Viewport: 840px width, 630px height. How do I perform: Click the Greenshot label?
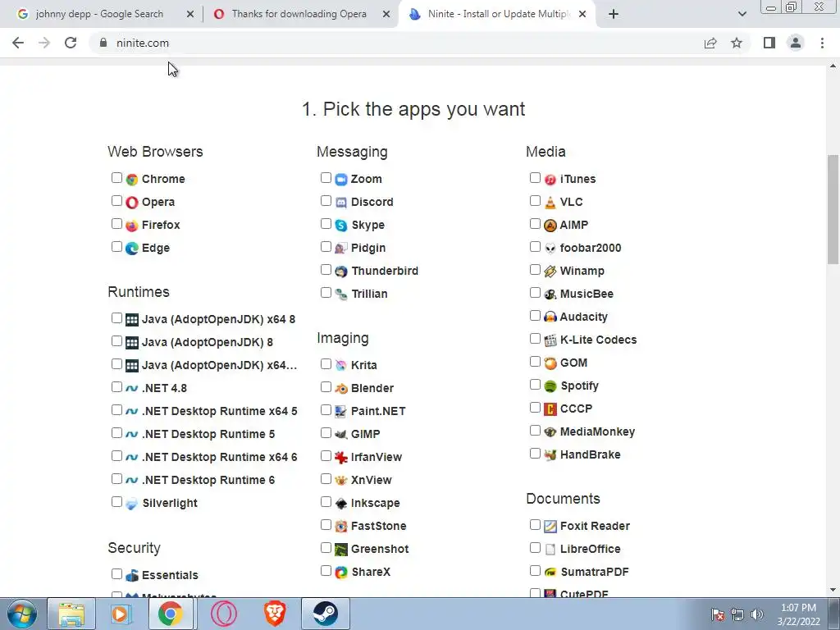(379, 549)
